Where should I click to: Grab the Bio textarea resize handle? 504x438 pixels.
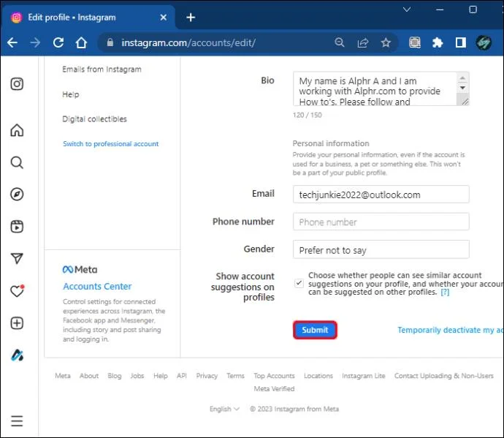(x=465, y=102)
